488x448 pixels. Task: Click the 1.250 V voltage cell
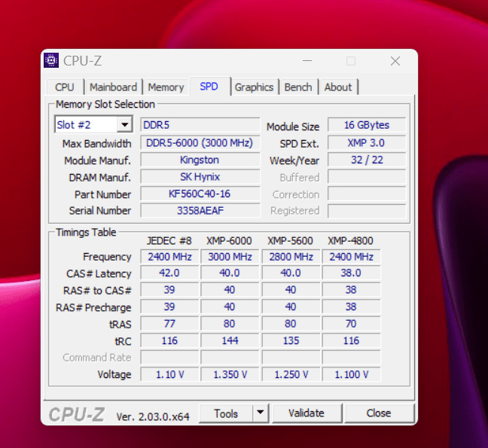(x=291, y=374)
